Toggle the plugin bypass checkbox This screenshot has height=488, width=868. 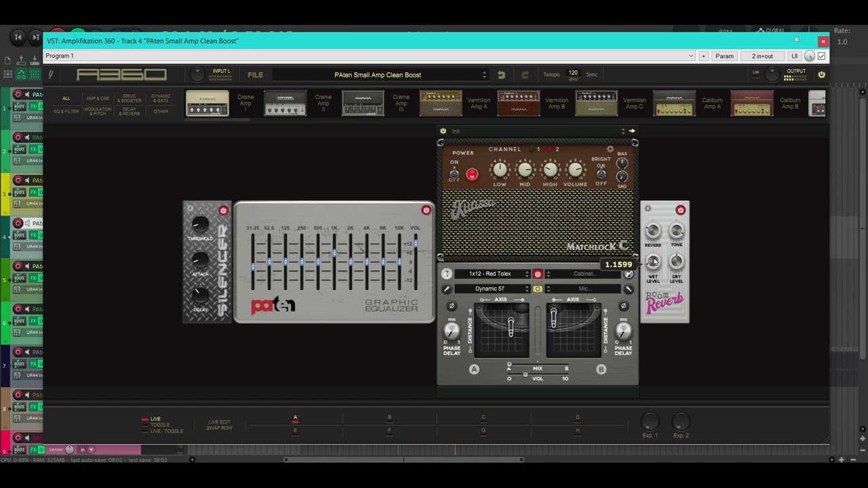coord(821,56)
